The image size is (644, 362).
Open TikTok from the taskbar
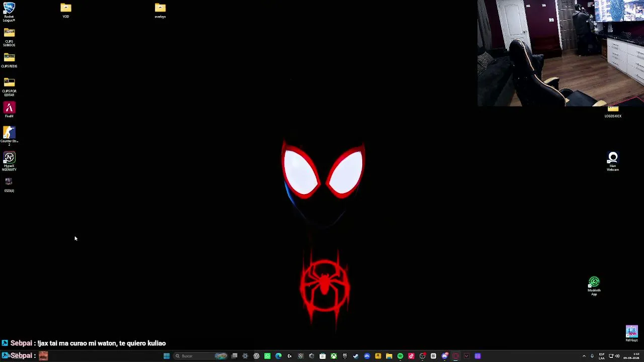(x=412, y=356)
